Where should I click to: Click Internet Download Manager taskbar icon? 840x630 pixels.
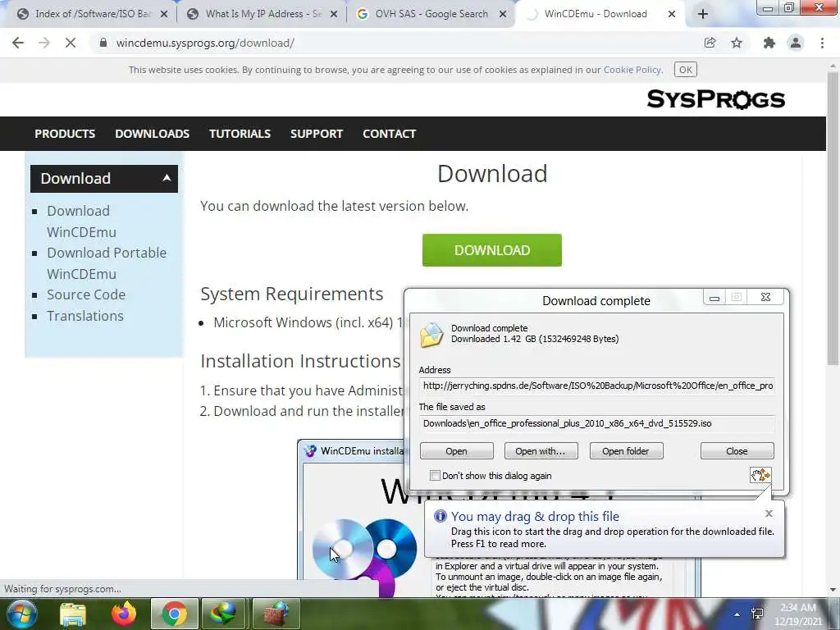point(223,614)
